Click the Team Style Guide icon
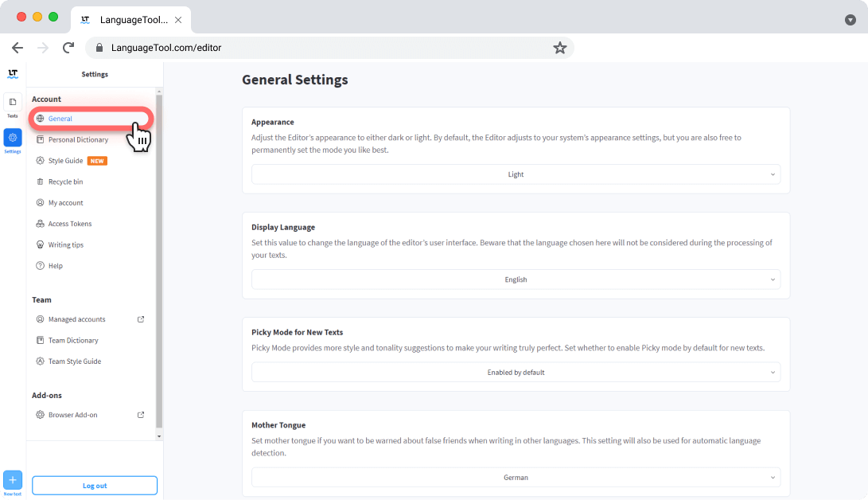This screenshot has height=500, width=868. [x=40, y=361]
